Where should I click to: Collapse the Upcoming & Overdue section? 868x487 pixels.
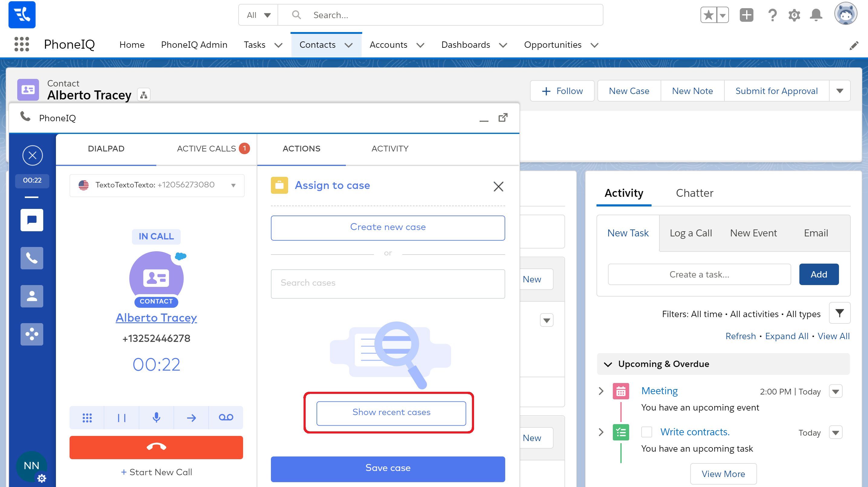coord(608,364)
